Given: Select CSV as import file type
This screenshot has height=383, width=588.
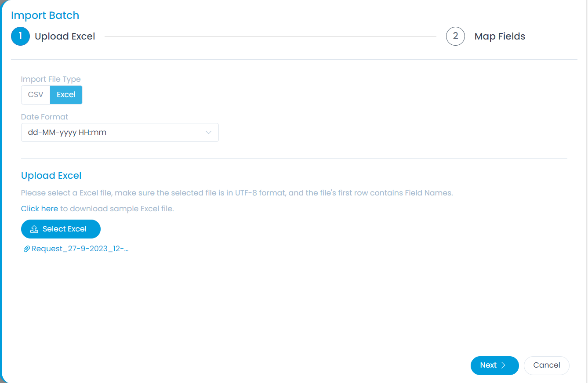Looking at the screenshot, I should click(36, 95).
